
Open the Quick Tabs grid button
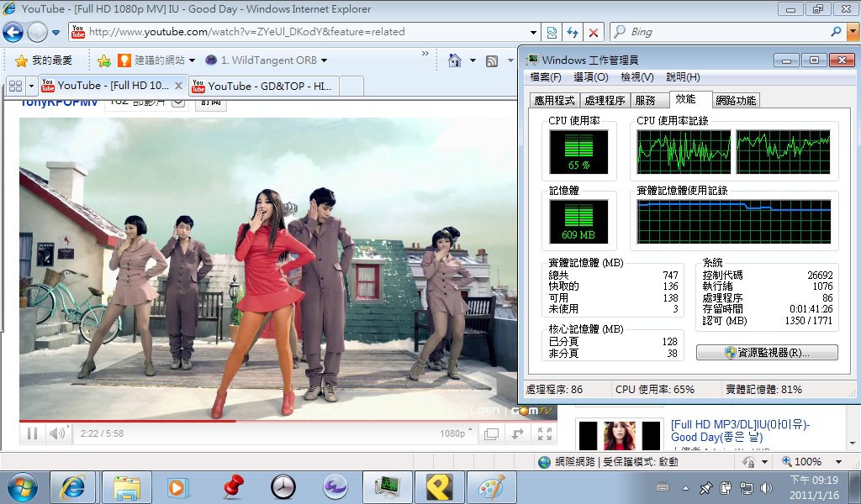15,87
